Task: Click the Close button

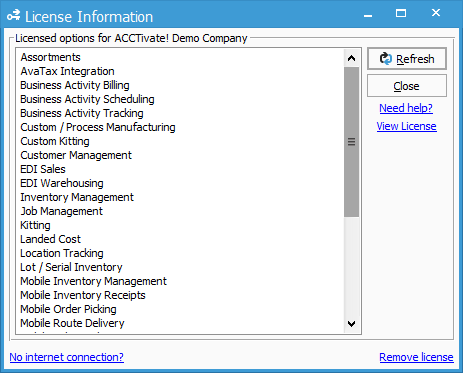Action: (x=407, y=86)
